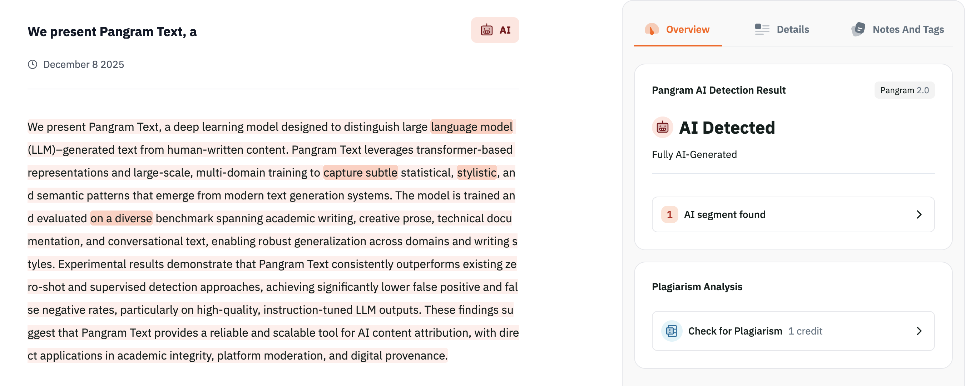
Task: Click the Overview tab's orange icon
Action: [651, 29]
